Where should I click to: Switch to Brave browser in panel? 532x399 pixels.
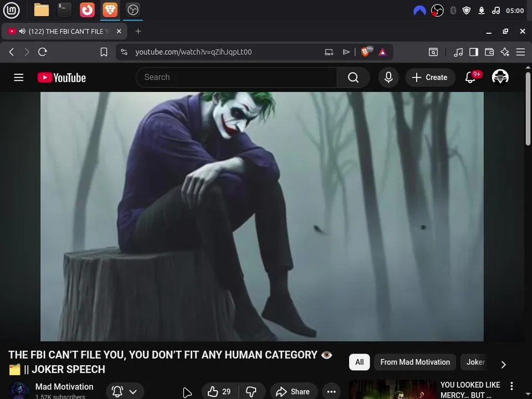pos(110,10)
